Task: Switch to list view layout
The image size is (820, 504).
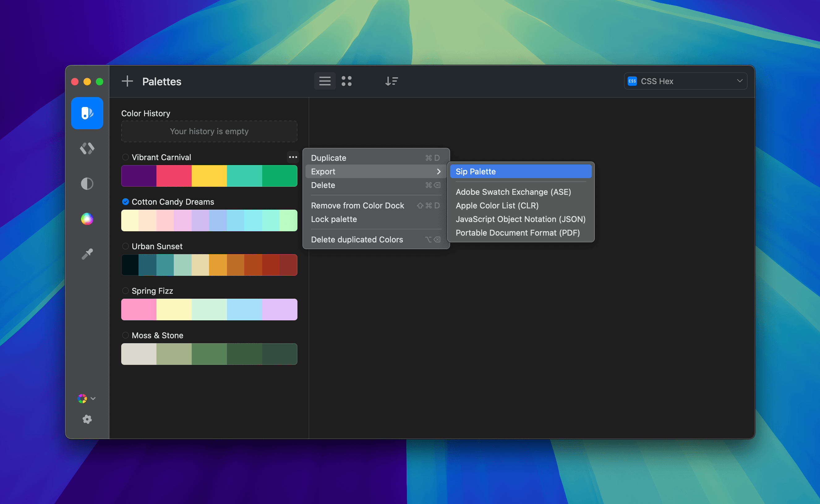Action: [325, 81]
